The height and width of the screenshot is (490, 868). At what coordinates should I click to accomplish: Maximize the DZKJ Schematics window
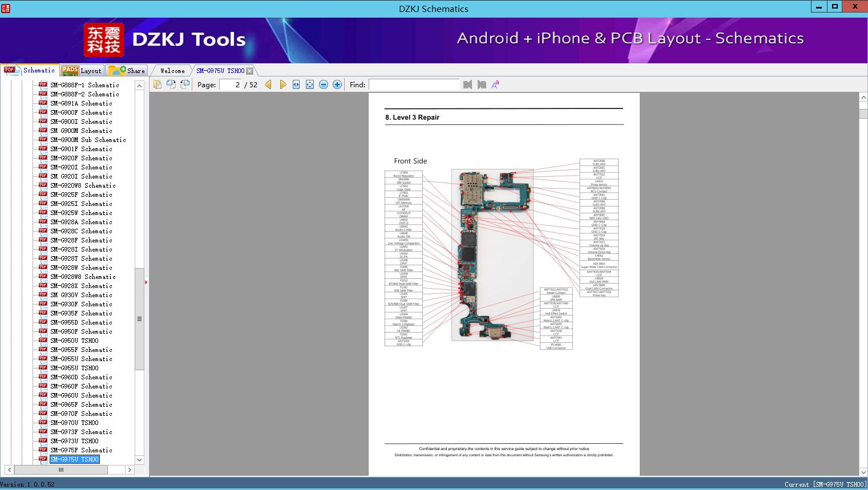click(835, 6)
